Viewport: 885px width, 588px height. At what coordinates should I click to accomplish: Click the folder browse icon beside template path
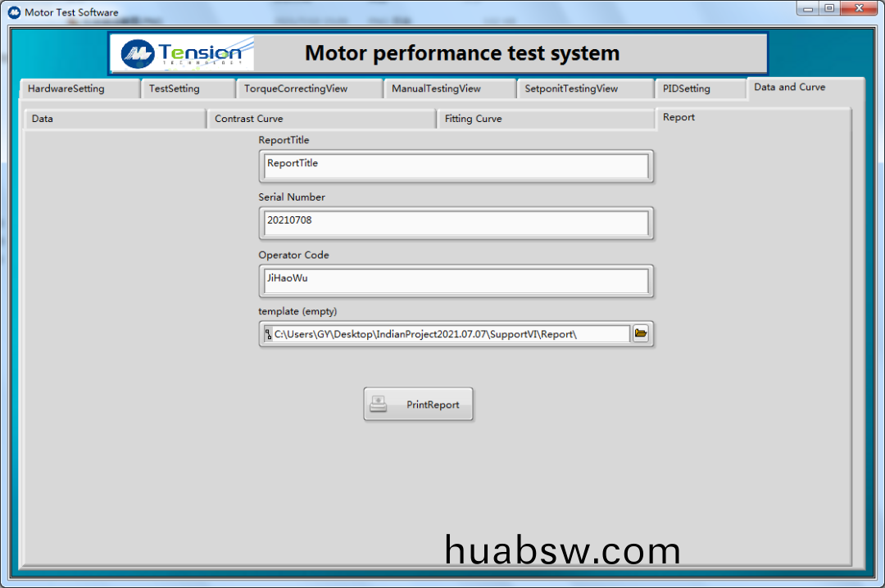(x=640, y=333)
